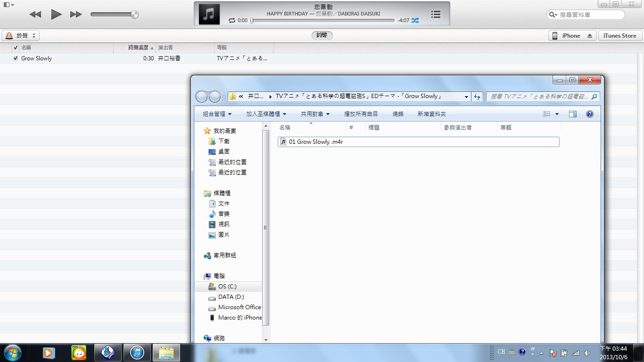Click the Explorer folder search box
644x362 pixels.
tap(543, 97)
